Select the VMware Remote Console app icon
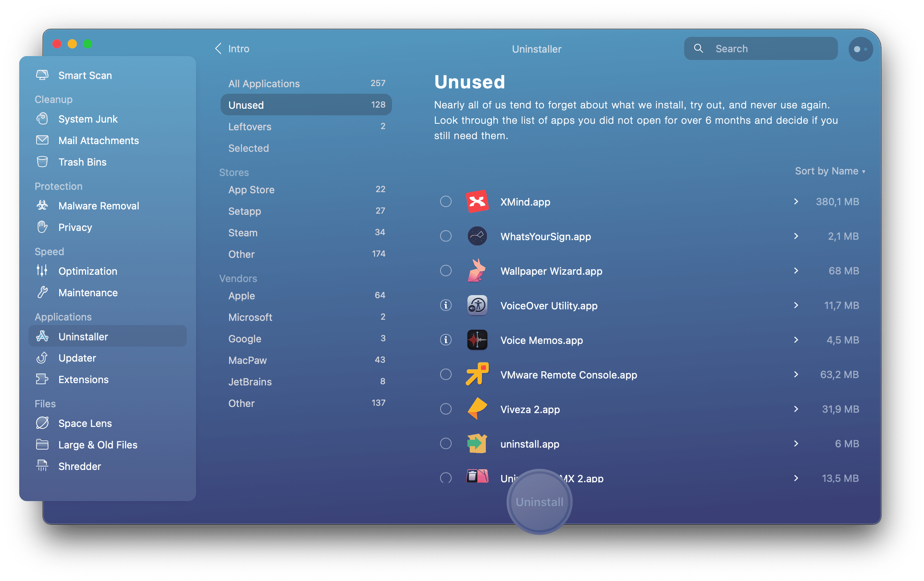 [x=478, y=374]
